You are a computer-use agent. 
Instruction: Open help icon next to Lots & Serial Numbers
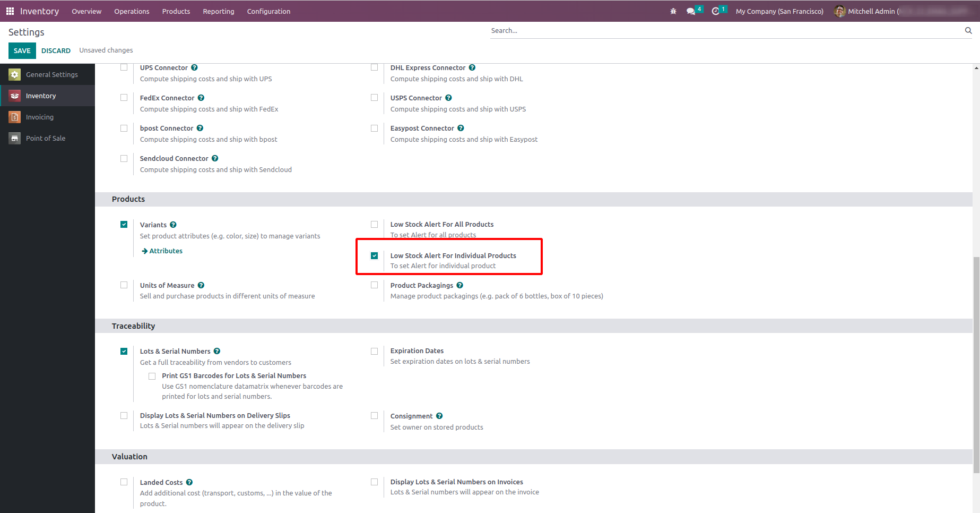pyautogui.click(x=217, y=352)
